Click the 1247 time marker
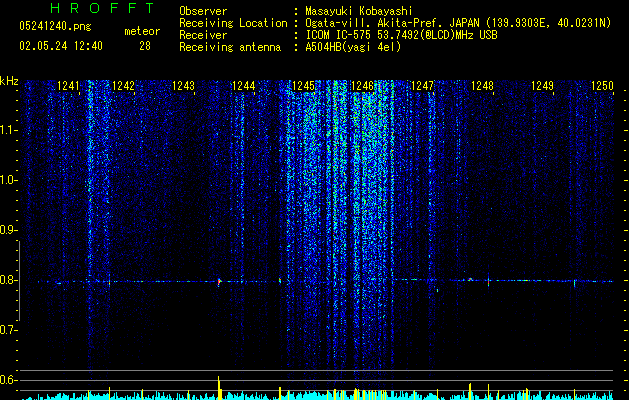The image size is (629, 400). pyautogui.click(x=422, y=86)
